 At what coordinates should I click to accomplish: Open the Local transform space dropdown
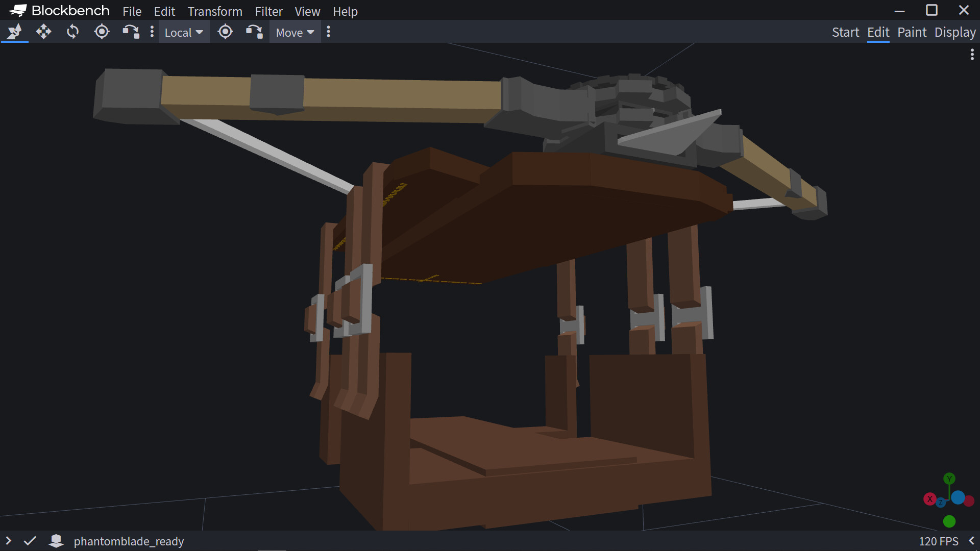(184, 33)
